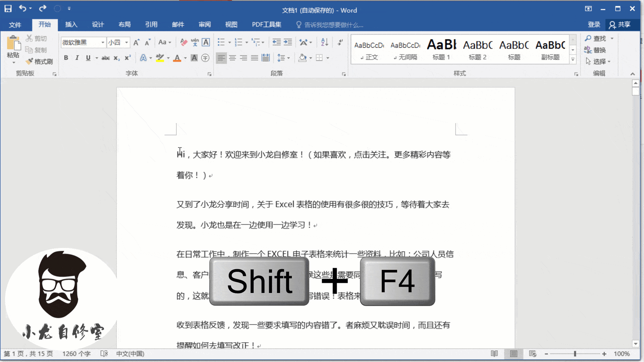Click the red font color button
The image size is (644, 362).
pos(177,58)
